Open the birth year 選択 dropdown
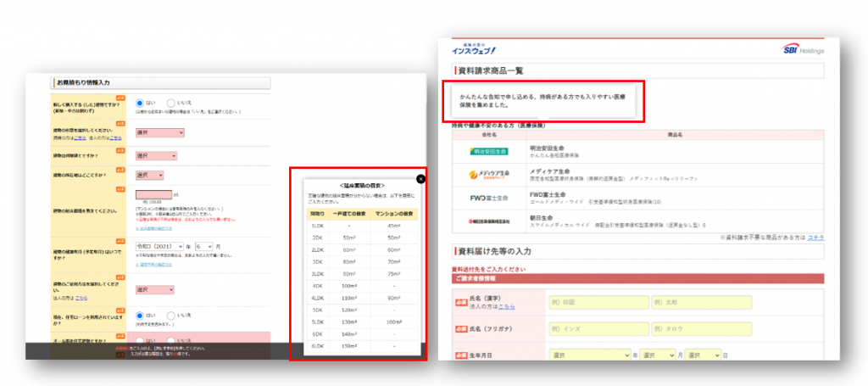The width and height of the screenshot is (868, 386). [590, 355]
